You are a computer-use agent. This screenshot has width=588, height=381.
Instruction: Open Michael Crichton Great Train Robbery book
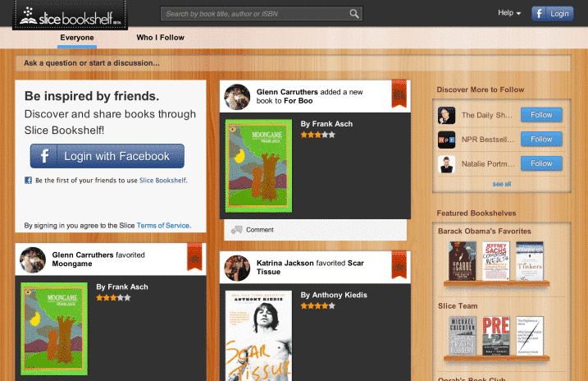tap(463, 336)
